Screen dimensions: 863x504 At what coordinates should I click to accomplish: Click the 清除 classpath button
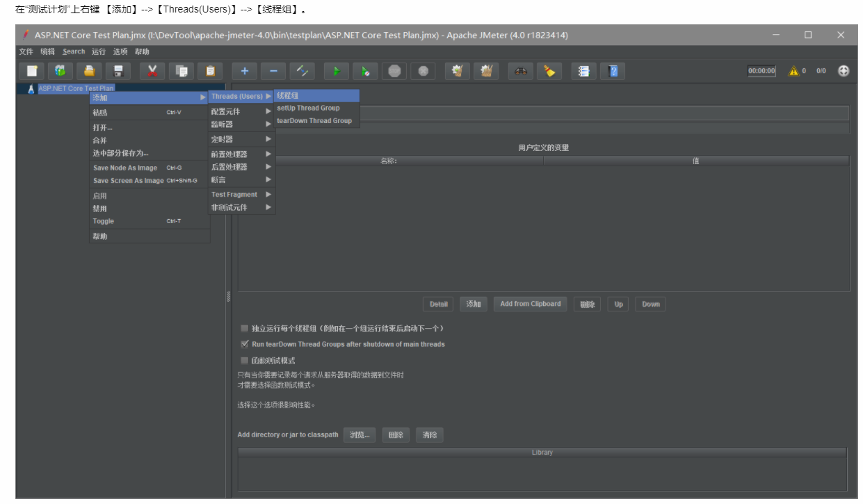pos(430,435)
